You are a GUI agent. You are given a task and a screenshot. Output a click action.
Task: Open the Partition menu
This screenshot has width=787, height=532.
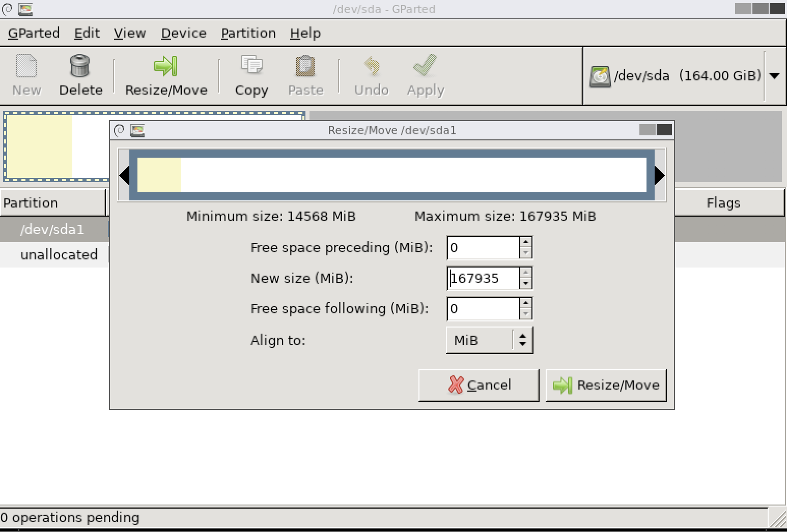click(x=248, y=33)
